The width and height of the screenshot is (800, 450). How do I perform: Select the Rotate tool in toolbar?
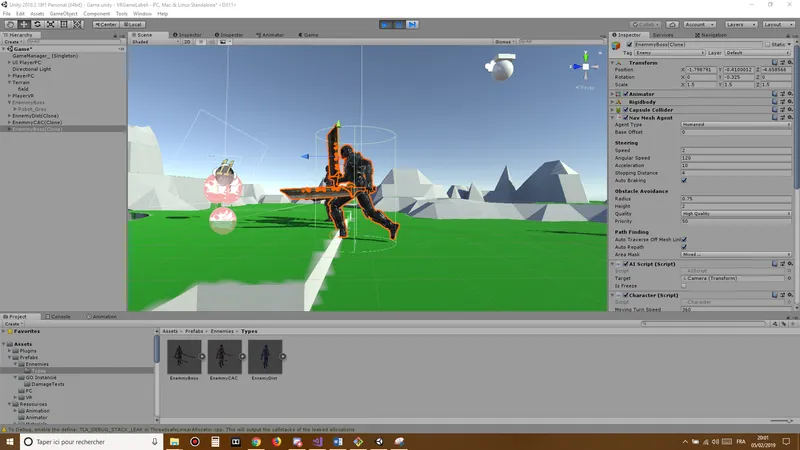(x=37, y=24)
